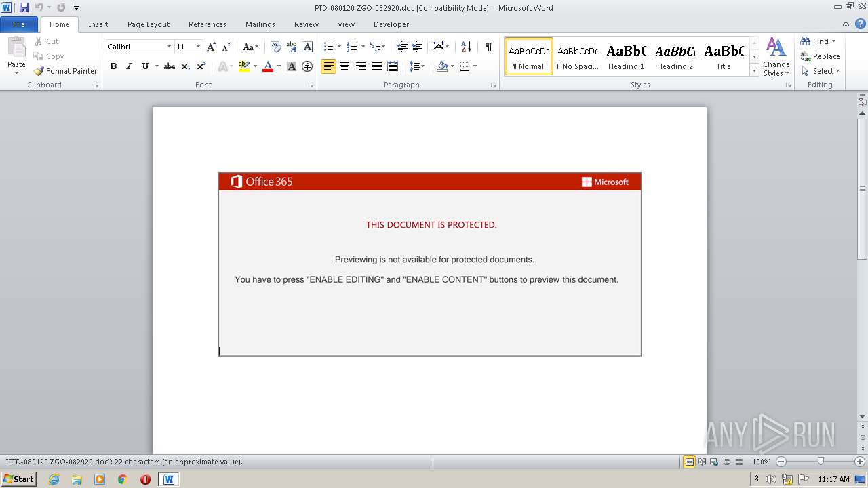Click the Sort icon
The image size is (868, 488).
[x=466, y=47]
